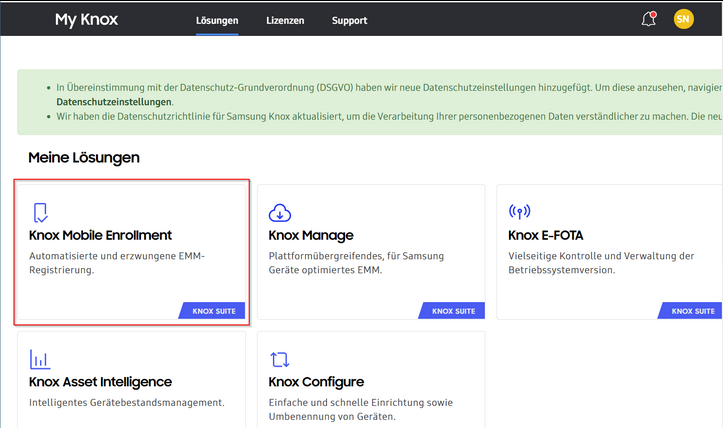Click the Datenschutzrichtlinie notice second bullet text

click(389, 117)
